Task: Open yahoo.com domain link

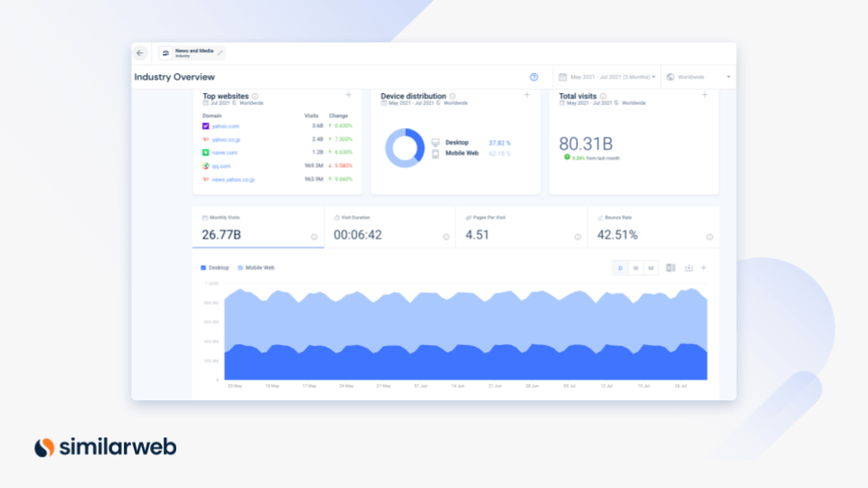Action: click(x=225, y=127)
